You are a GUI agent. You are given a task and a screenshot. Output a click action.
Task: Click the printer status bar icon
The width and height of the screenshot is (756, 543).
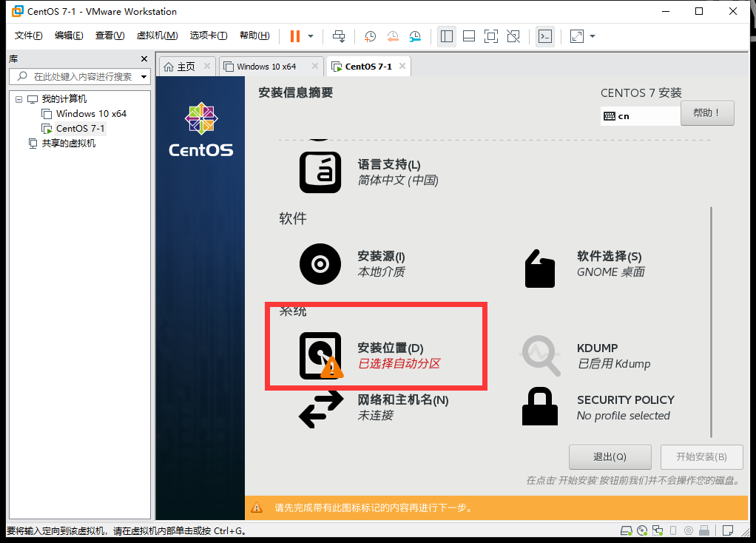click(x=704, y=530)
